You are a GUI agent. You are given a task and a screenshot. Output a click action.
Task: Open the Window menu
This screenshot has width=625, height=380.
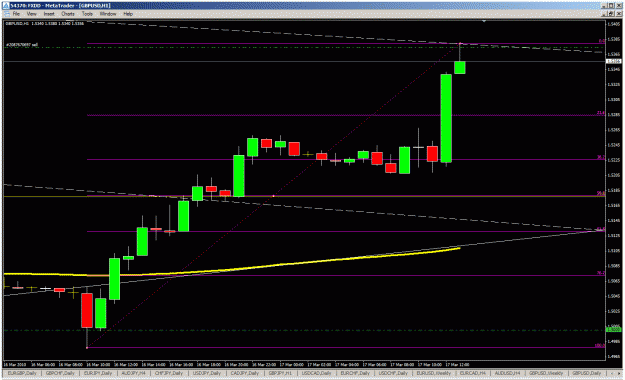tap(108, 14)
